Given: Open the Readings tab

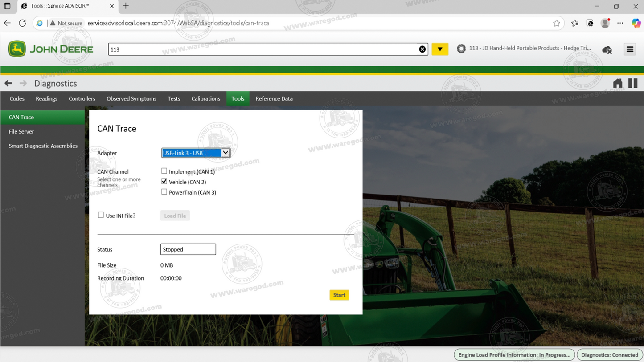Looking at the screenshot, I should [x=46, y=98].
